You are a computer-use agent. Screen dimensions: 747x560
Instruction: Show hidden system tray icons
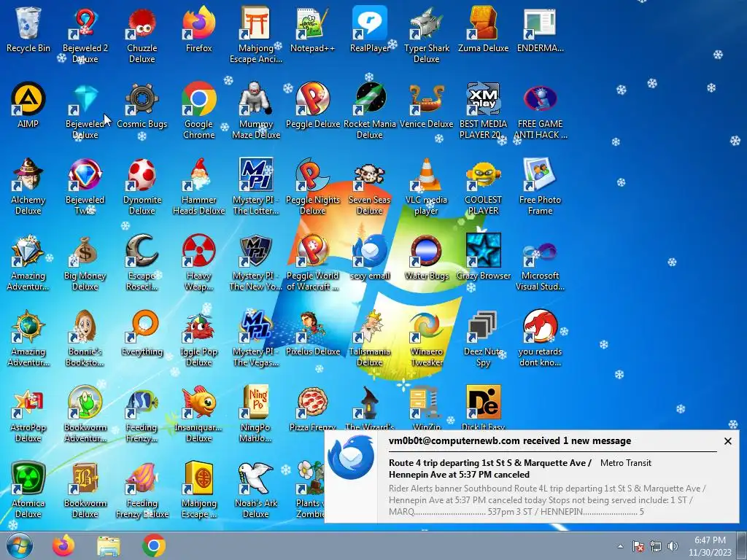pyautogui.click(x=620, y=547)
